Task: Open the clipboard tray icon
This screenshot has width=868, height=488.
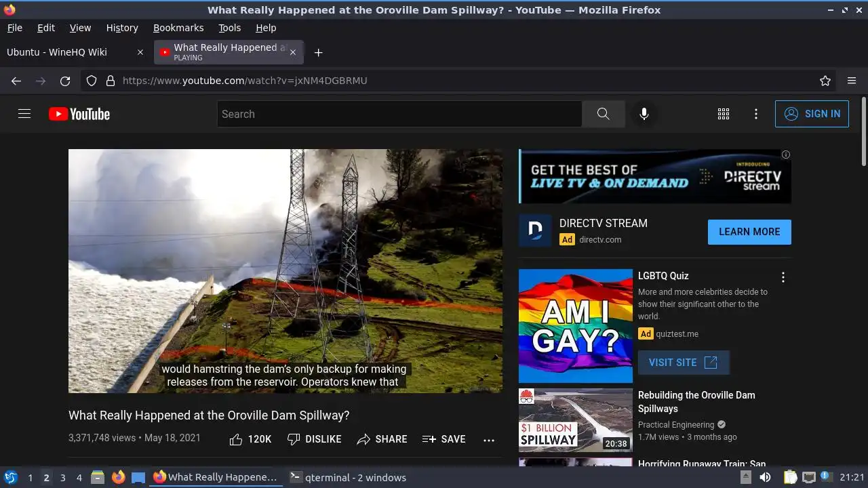Action: [791, 477]
